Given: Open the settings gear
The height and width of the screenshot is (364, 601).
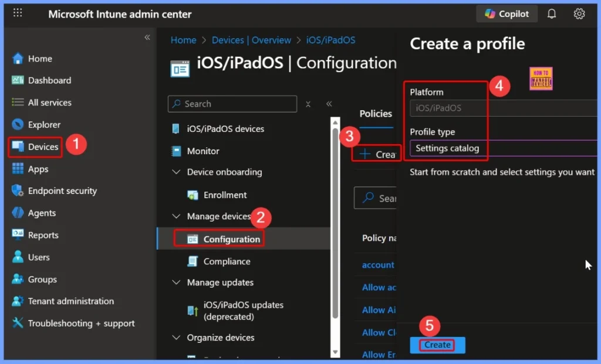Looking at the screenshot, I should click(579, 13).
